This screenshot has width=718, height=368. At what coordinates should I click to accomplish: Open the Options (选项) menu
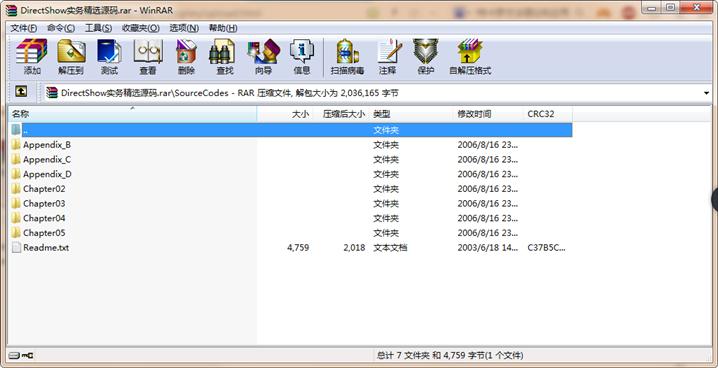point(184,28)
